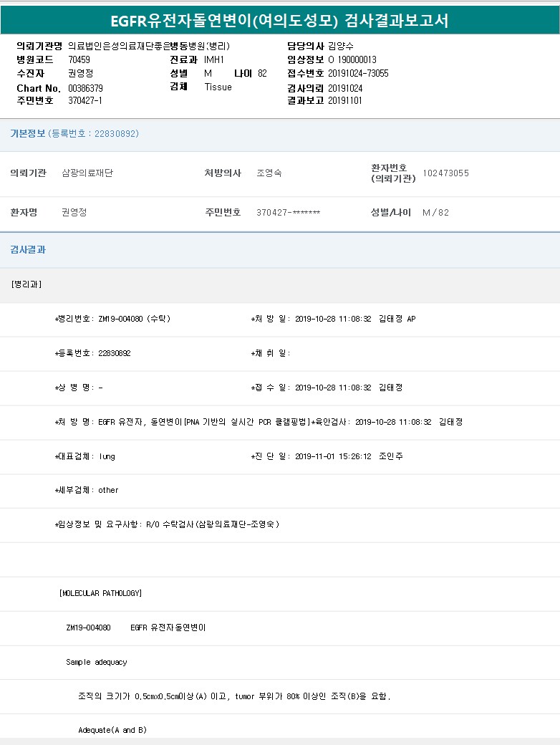560x745 pixels.
Task: Click the Sample adequacy label
Action: (x=97, y=662)
